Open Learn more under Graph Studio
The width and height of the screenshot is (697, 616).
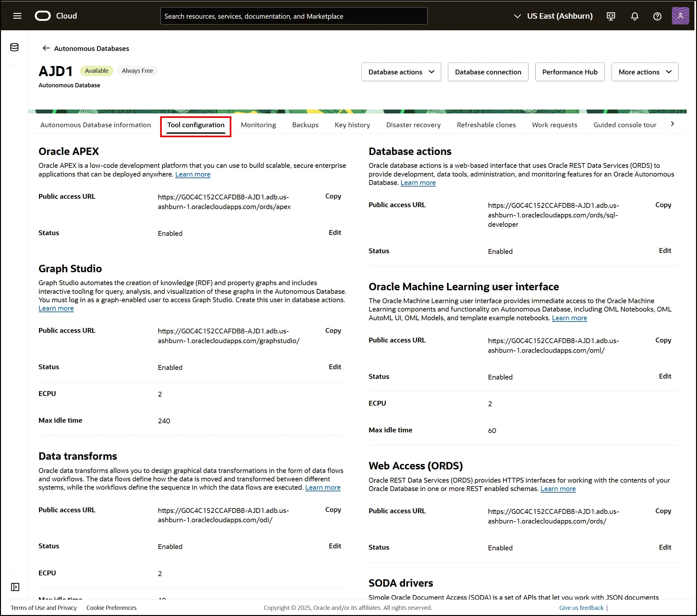tap(56, 309)
